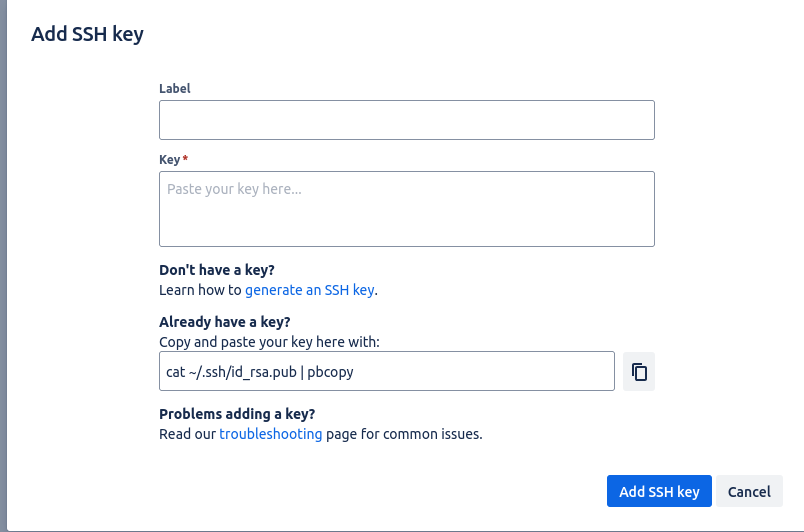Focus the Label text field
Screen dimensions: 804x532
coord(407,120)
